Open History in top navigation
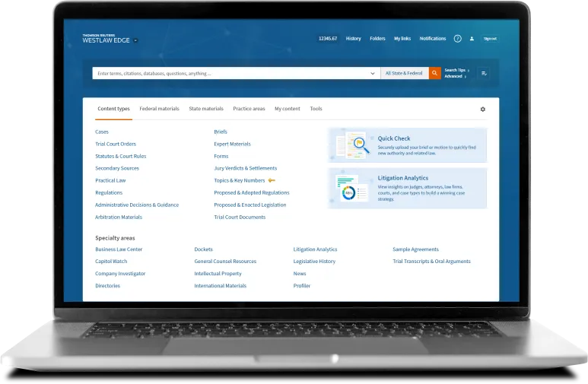 pyautogui.click(x=353, y=39)
